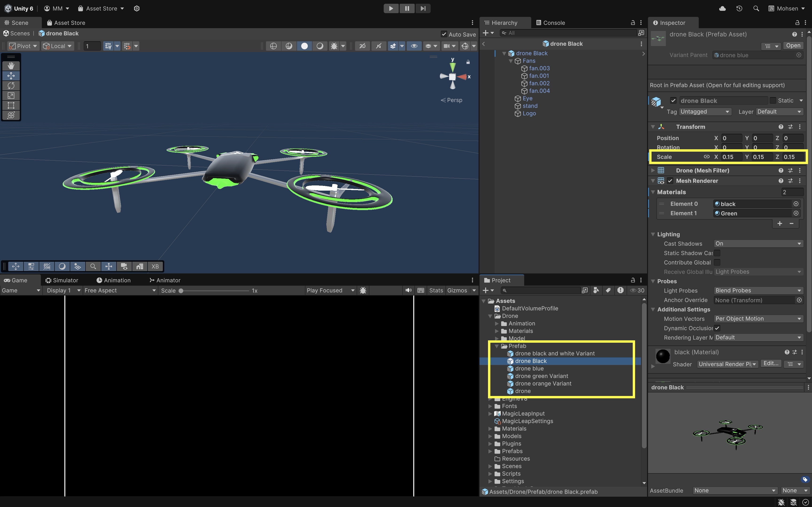Enable the Static checkbox
This screenshot has width=812, height=507.
tap(773, 101)
